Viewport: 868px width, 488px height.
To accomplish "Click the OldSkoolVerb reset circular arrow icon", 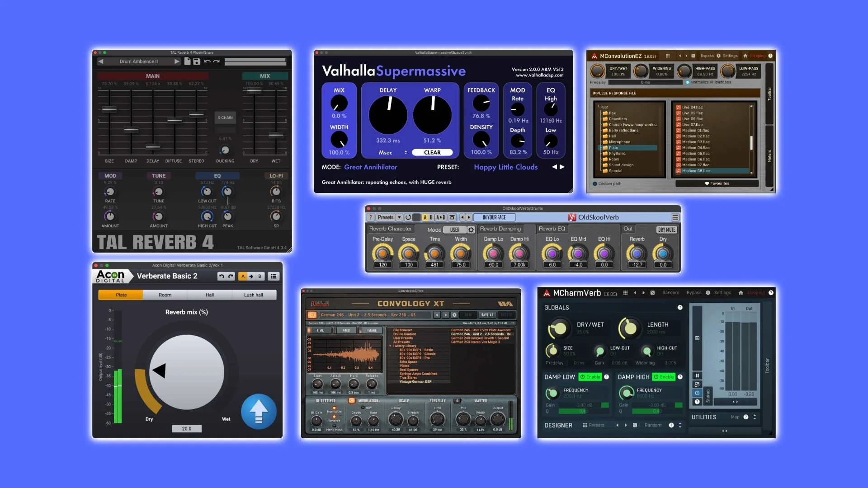I will pos(408,217).
